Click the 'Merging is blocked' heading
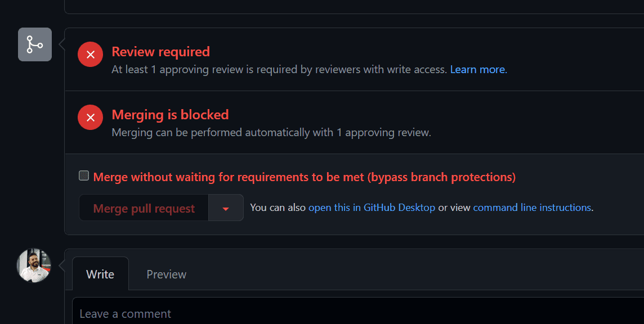 point(170,115)
